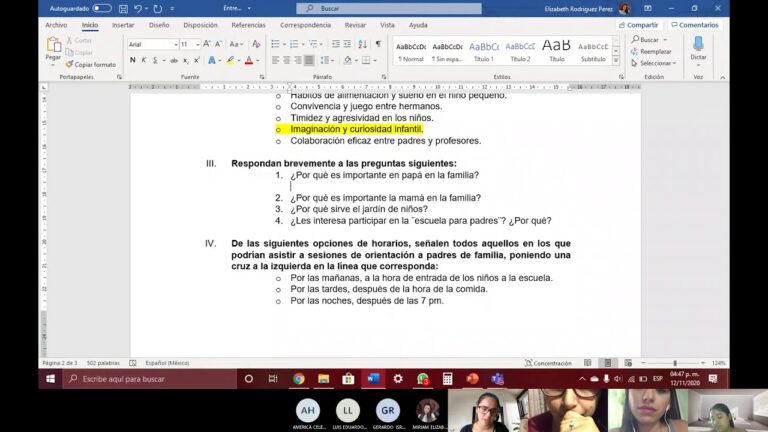Toggle italic (K) formatting

(x=144, y=60)
